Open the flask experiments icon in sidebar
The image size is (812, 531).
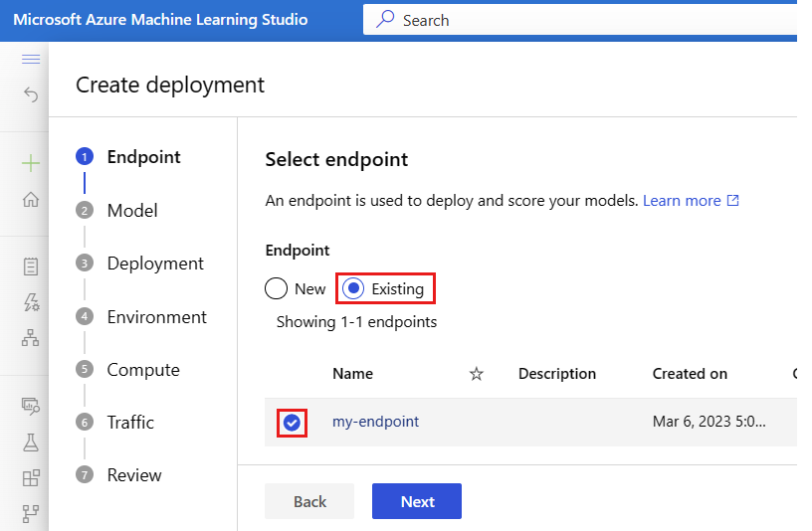coord(31,442)
